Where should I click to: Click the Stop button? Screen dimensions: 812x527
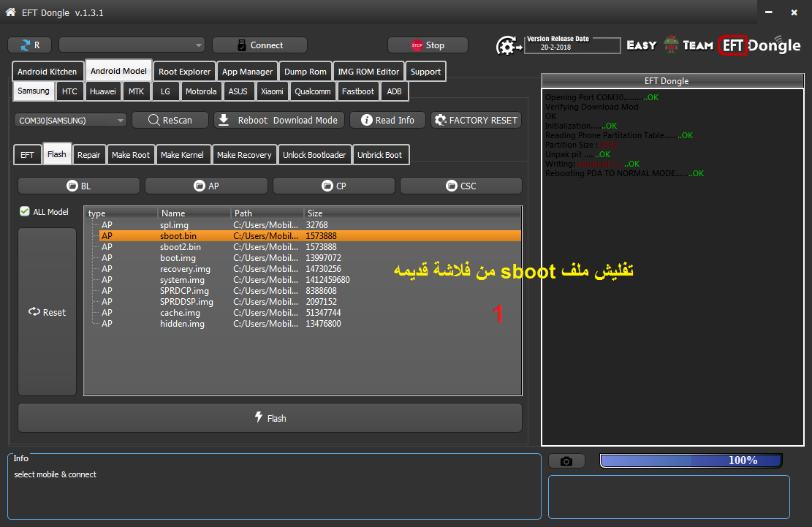click(x=428, y=45)
